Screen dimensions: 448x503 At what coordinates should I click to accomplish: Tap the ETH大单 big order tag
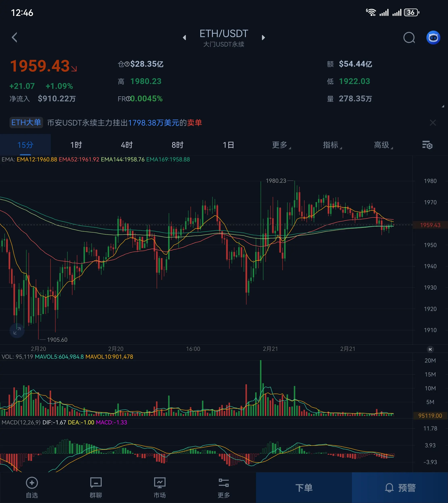tap(26, 123)
